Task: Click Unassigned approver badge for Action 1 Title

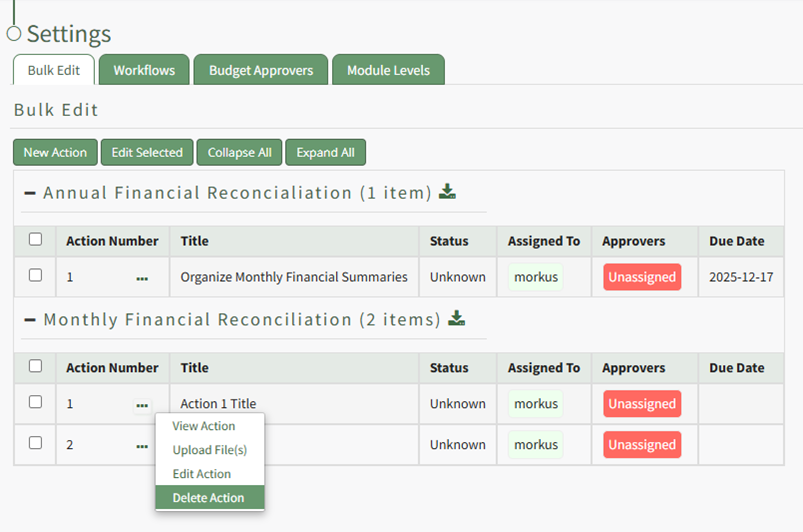Action: click(642, 404)
